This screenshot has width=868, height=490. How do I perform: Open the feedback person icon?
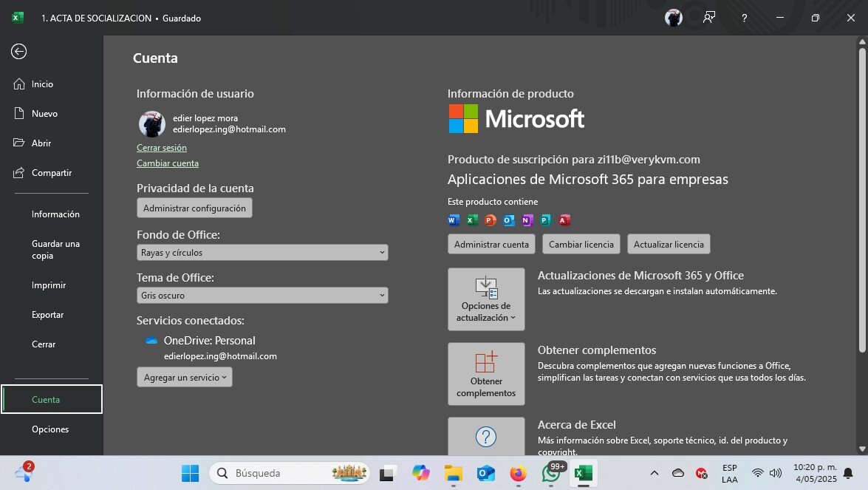point(709,18)
